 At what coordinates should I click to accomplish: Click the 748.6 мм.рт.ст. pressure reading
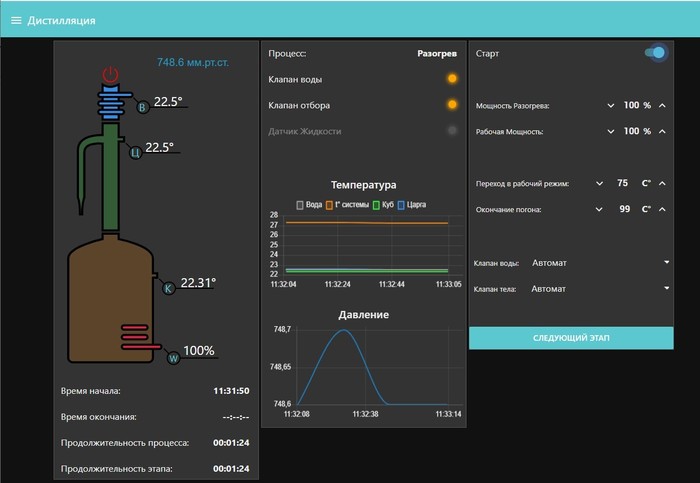click(x=192, y=62)
